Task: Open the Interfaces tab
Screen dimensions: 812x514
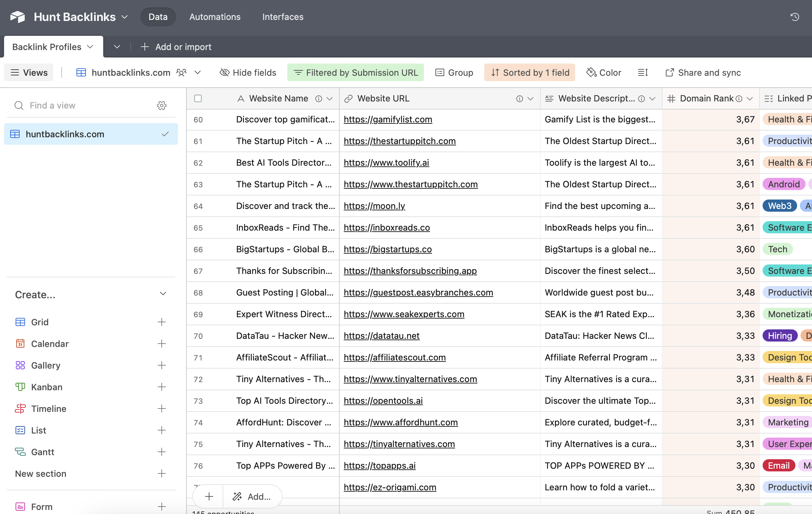Action: tap(283, 17)
